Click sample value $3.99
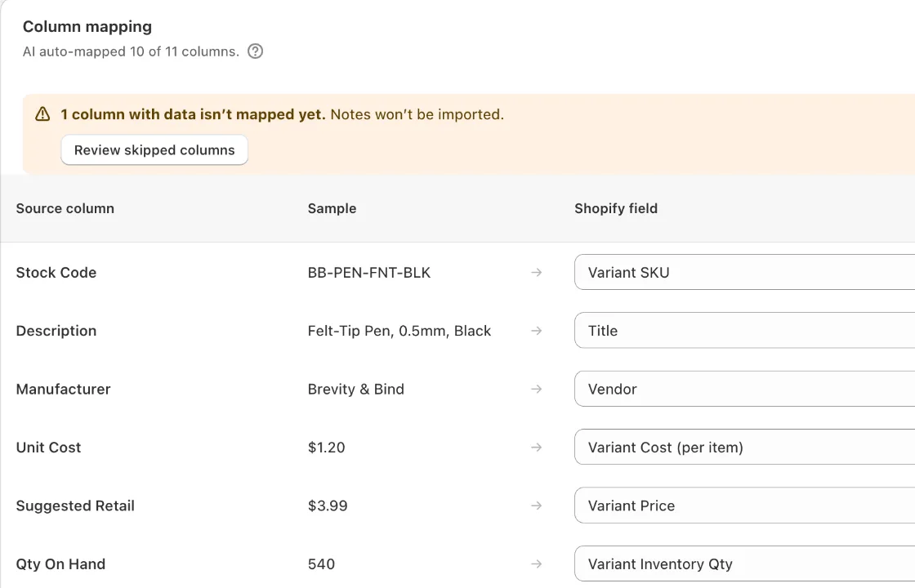 tap(328, 506)
